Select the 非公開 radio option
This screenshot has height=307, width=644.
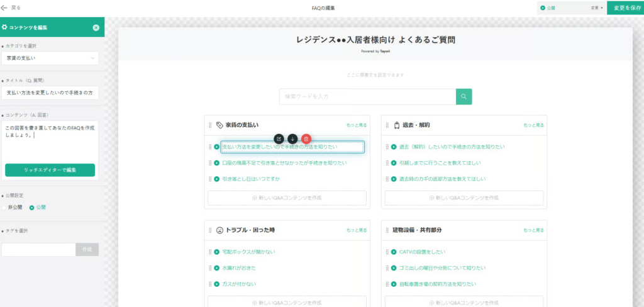coord(4,208)
